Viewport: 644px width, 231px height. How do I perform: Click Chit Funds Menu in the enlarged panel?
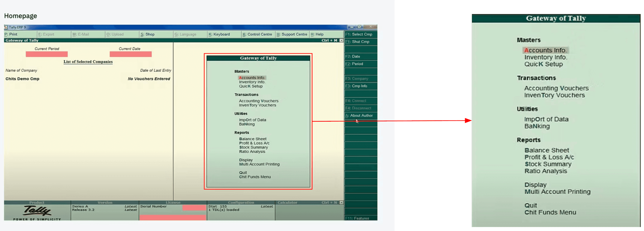tap(550, 213)
